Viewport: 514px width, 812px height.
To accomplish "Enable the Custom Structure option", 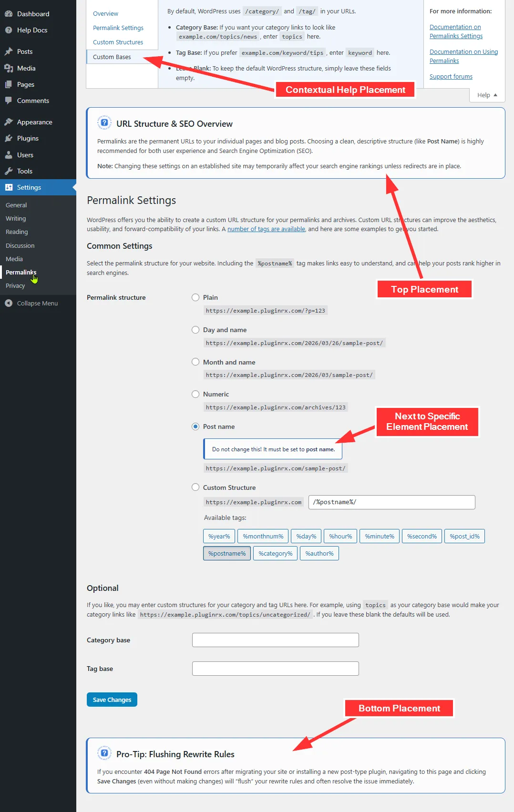I will pyautogui.click(x=195, y=487).
